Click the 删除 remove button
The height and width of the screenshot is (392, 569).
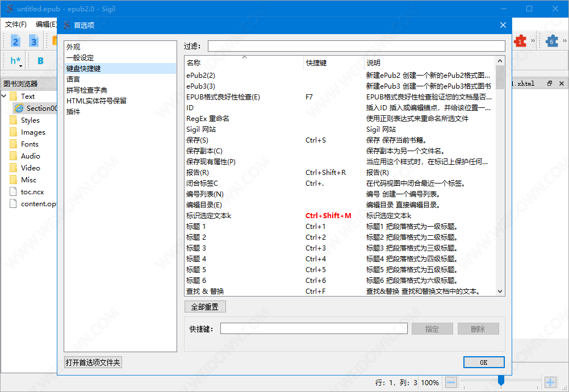478,329
